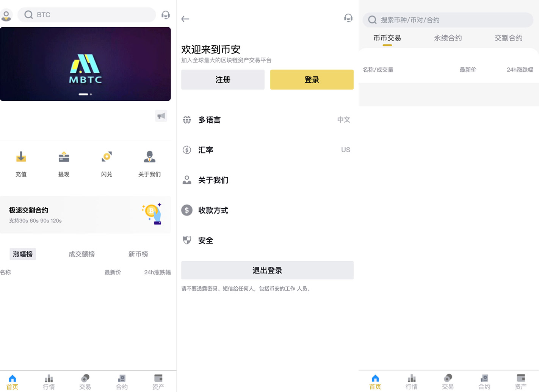This screenshot has height=392, width=539.
Task: Click the 退出登录 logout button
Action: tap(267, 270)
